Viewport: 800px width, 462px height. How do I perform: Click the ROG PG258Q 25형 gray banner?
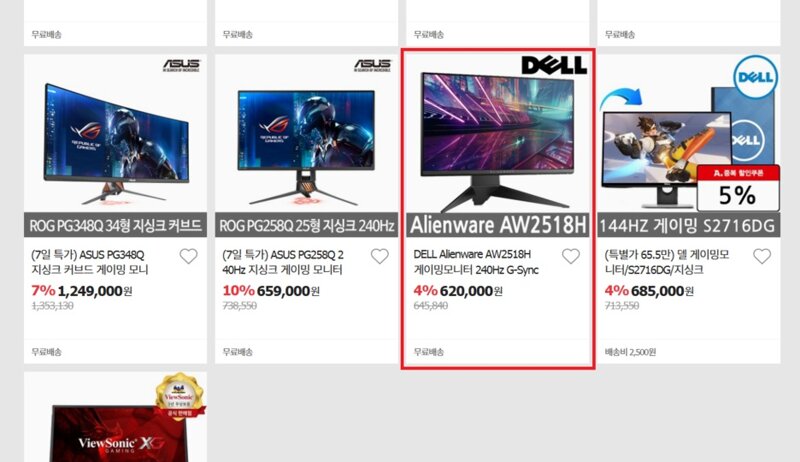[306, 225]
